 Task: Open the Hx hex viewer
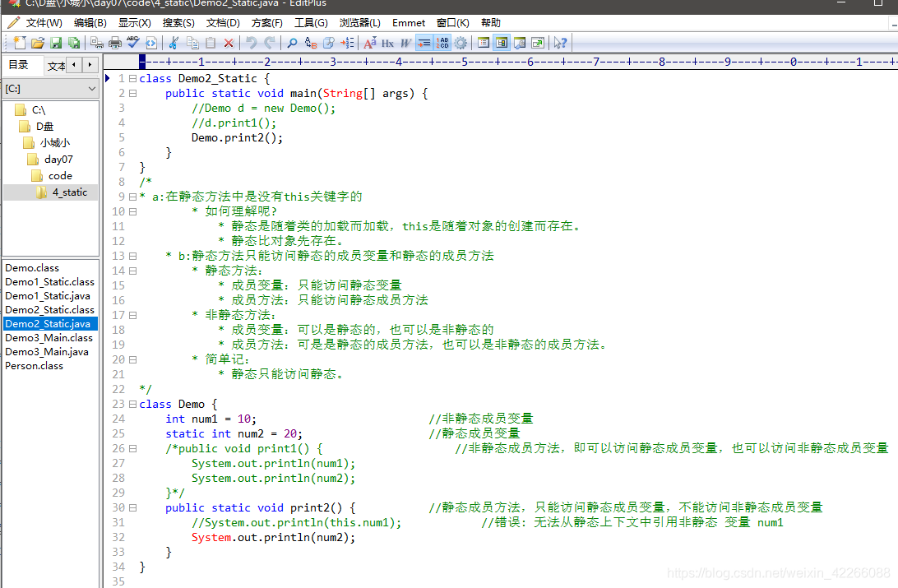coord(387,43)
